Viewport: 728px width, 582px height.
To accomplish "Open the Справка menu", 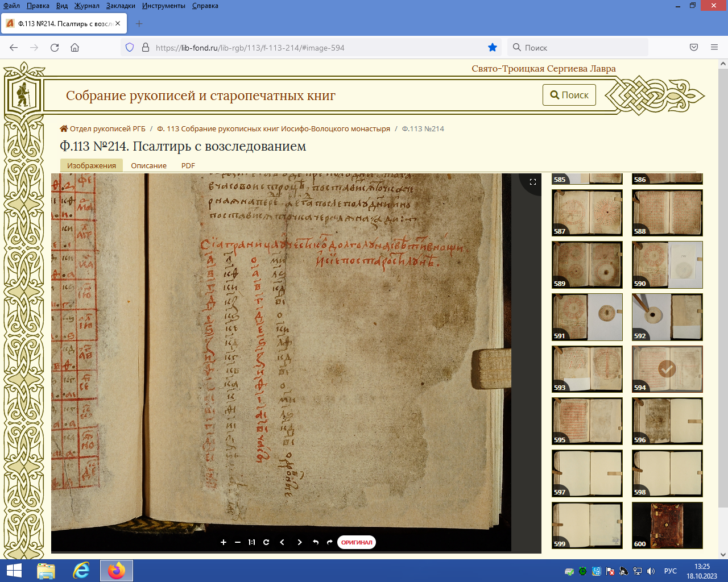I will [x=205, y=6].
